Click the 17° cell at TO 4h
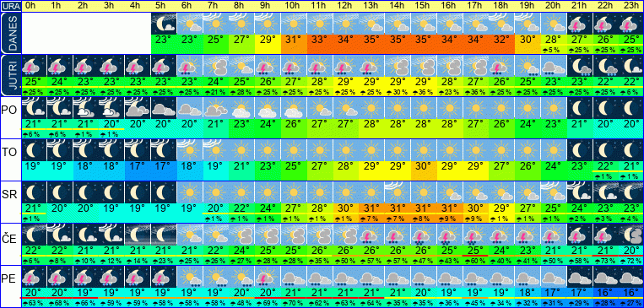Image resolution: width=644 pixels, height=308 pixels. click(138, 167)
